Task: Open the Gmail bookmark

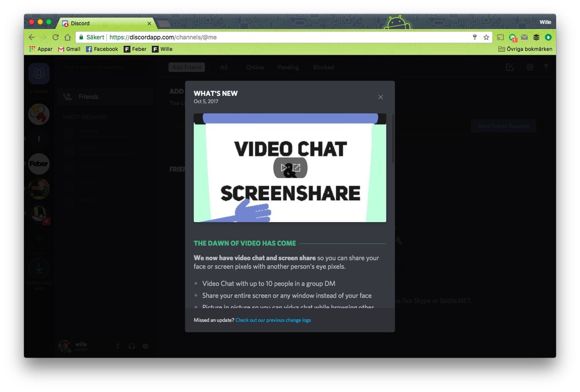Action: click(x=69, y=49)
